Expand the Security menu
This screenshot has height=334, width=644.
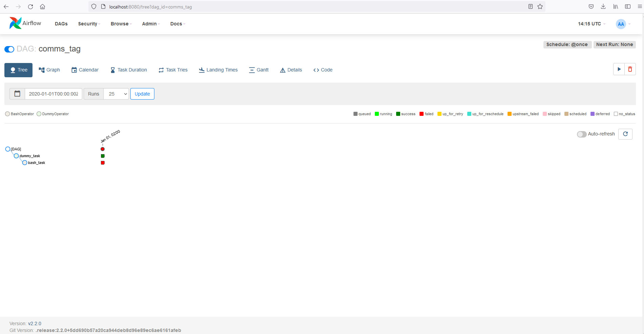click(x=89, y=24)
